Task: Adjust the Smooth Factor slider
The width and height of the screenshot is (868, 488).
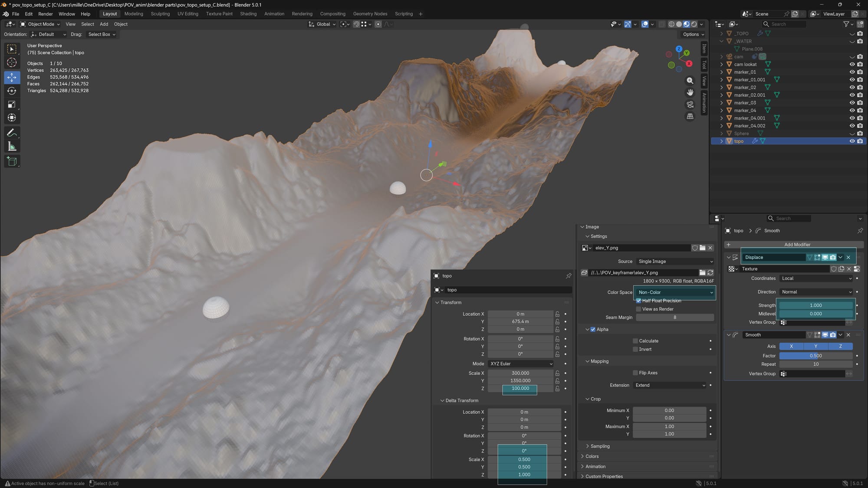Action: [815, 356]
